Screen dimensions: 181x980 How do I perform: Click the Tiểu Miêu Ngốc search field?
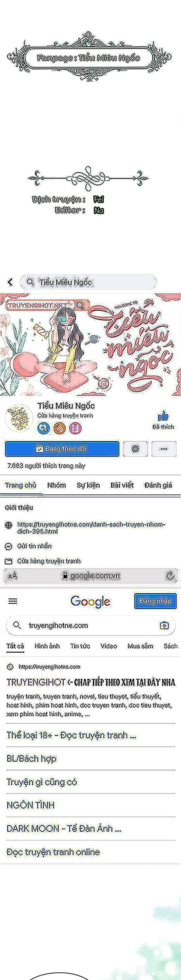coord(88,282)
